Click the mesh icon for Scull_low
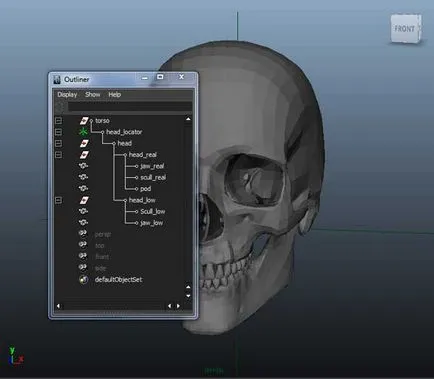This screenshot has height=379, width=434. pos(83,211)
